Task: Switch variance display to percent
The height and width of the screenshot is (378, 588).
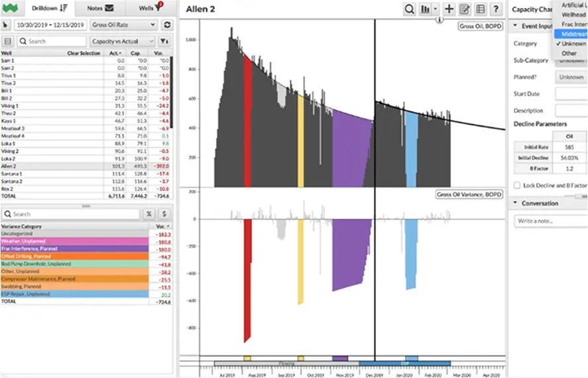Action: coord(149,214)
